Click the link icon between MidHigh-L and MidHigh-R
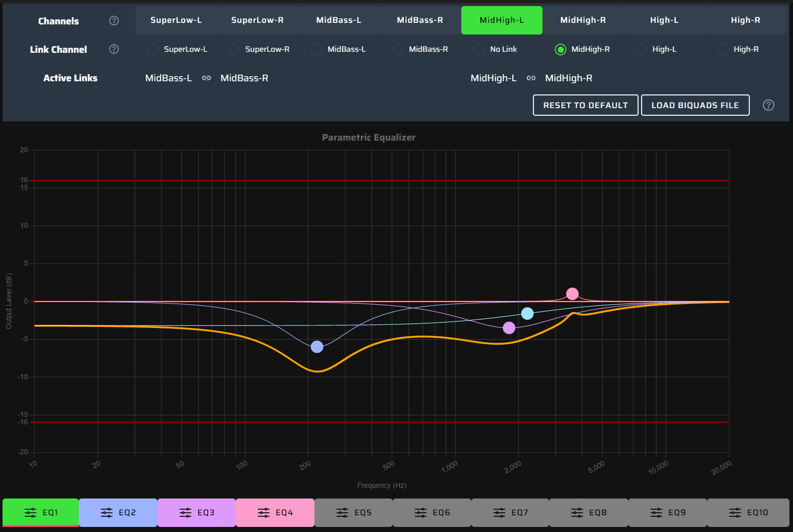Image resolution: width=793 pixels, height=532 pixels. point(531,78)
